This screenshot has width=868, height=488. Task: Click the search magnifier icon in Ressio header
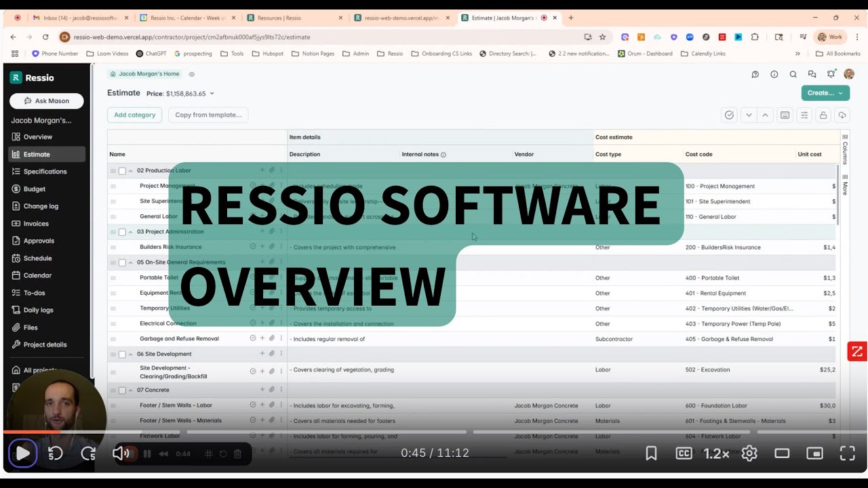793,75
